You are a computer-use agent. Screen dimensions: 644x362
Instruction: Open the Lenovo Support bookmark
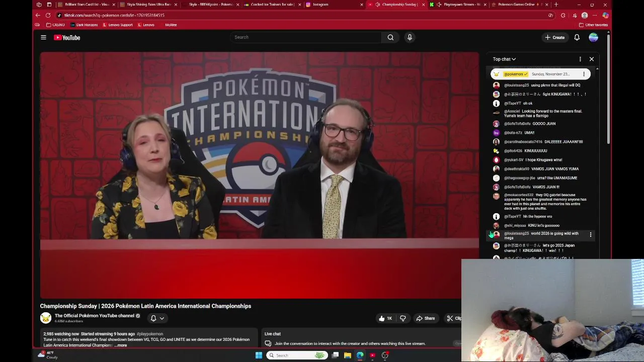click(118, 25)
